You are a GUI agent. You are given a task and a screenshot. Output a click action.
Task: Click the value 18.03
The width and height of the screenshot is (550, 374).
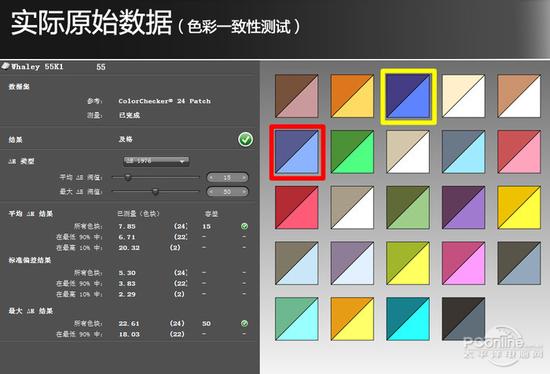pyautogui.click(x=129, y=334)
